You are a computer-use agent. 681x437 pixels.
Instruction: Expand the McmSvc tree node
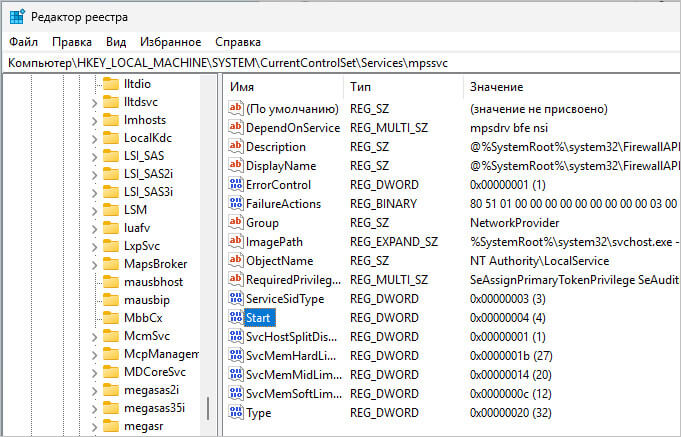click(x=94, y=337)
